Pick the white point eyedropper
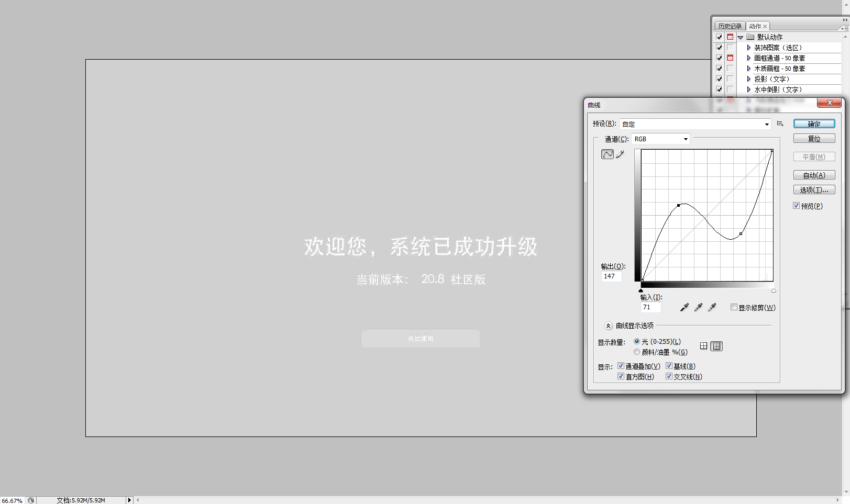 click(x=712, y=308)
